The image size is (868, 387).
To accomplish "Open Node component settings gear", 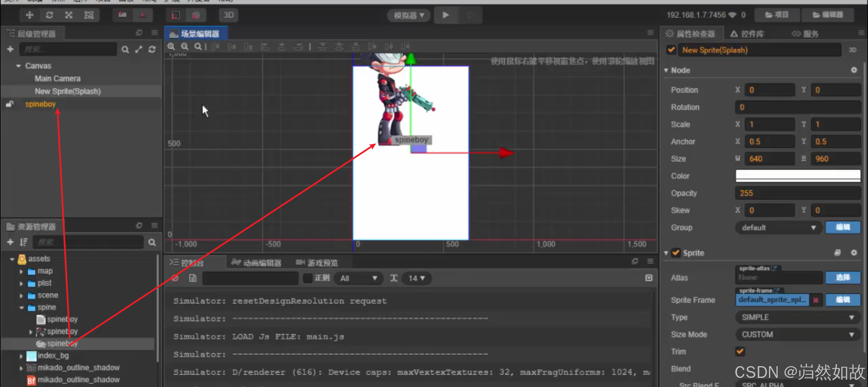I will click(x=854, y=70).
